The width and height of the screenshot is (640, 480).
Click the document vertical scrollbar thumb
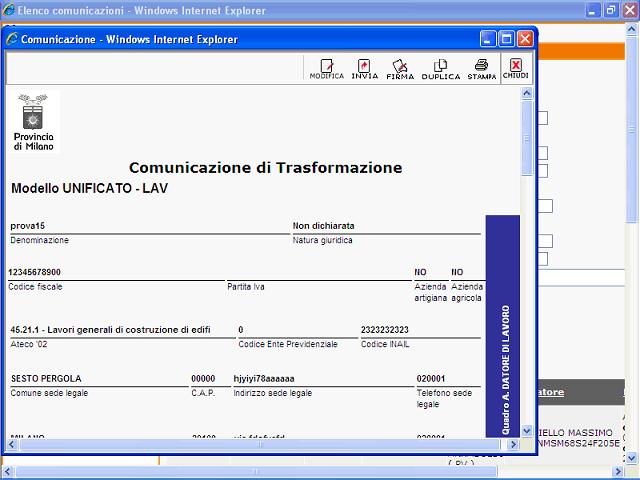click(x=527, y=138)
